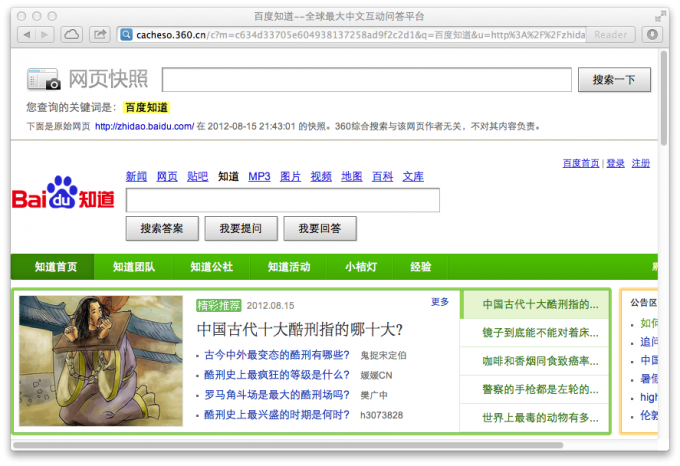Switch to the 贴吧 search category
This screenshot has width=680, height=466.
(x=197, y=176)
